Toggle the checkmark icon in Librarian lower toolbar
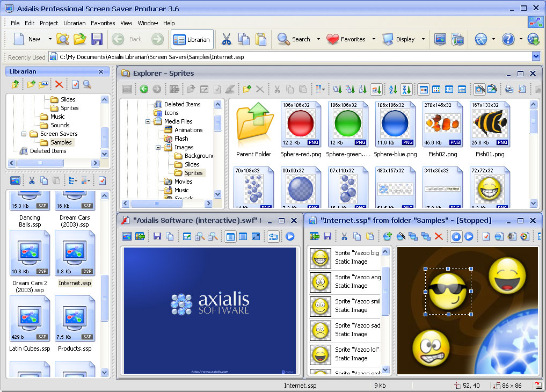 tap(103, 180)
